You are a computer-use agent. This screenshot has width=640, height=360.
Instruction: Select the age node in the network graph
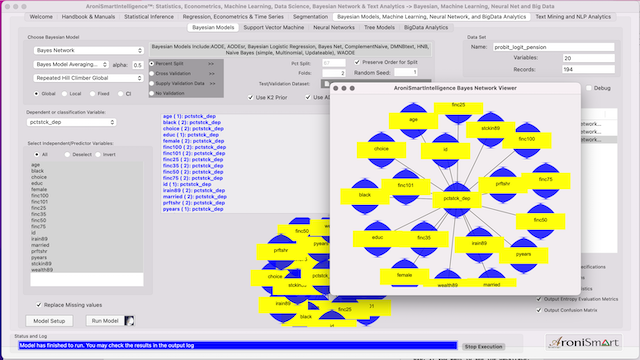[413, 120]
